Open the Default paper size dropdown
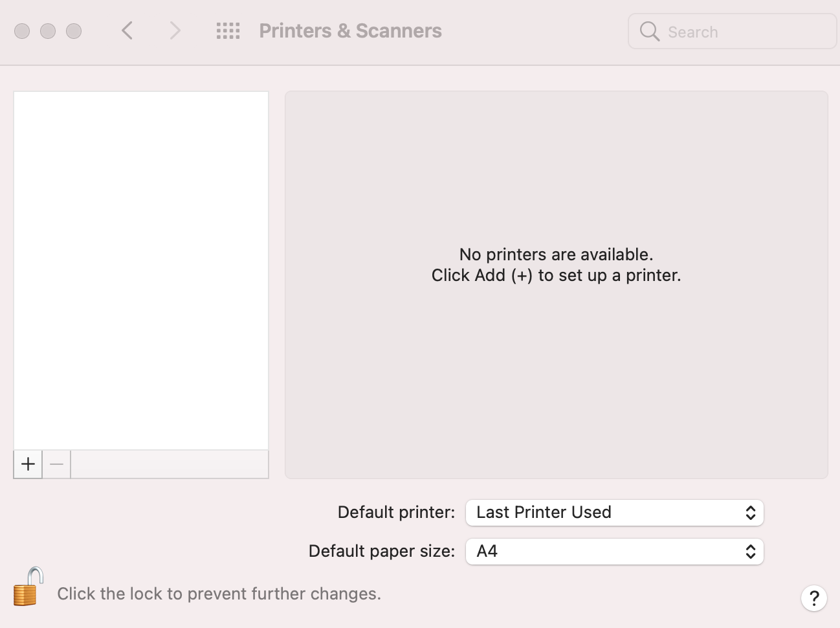The width and height of the screenshot is (840, 628). pos(613,552)
